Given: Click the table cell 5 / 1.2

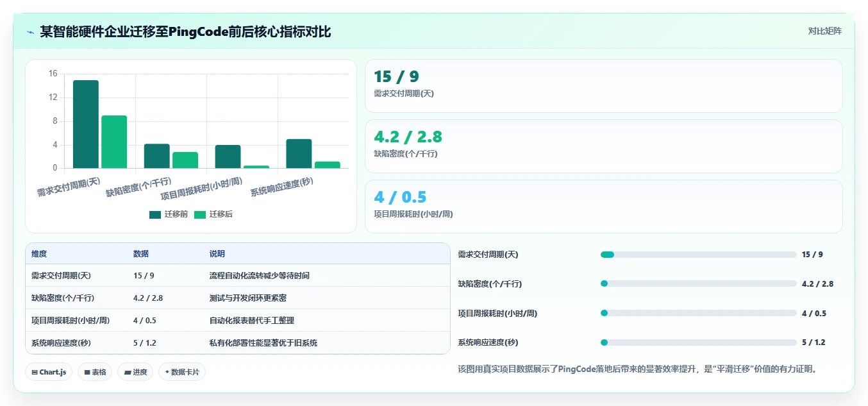Looking at the screenshot, I should point(145,343).
